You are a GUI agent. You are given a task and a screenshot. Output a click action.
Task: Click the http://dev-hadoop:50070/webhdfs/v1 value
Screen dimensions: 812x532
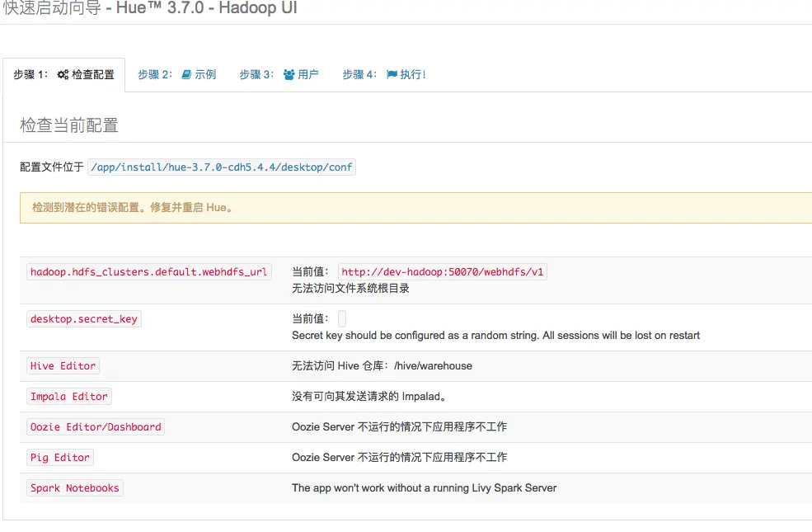442,272
